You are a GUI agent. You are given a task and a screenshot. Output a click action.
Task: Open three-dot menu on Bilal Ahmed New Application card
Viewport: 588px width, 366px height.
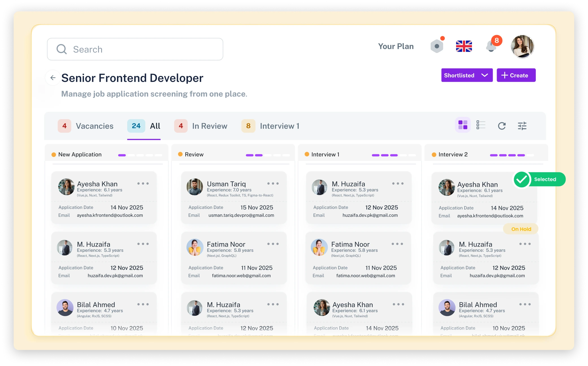(x=143, y=304)
